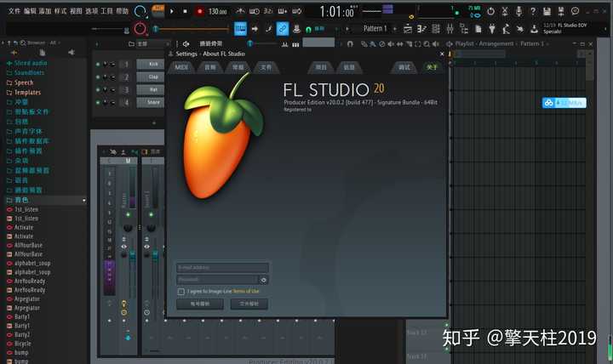Click the microphone recording icon

click(518, 11)
